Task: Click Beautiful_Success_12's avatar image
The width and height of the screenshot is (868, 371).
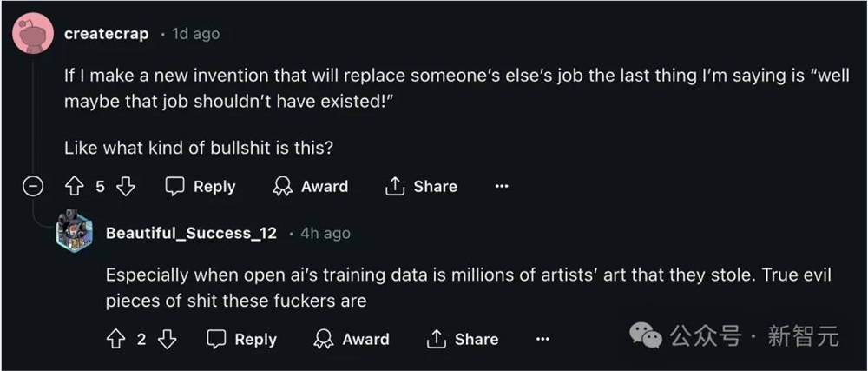Action: tap(74, 233)
